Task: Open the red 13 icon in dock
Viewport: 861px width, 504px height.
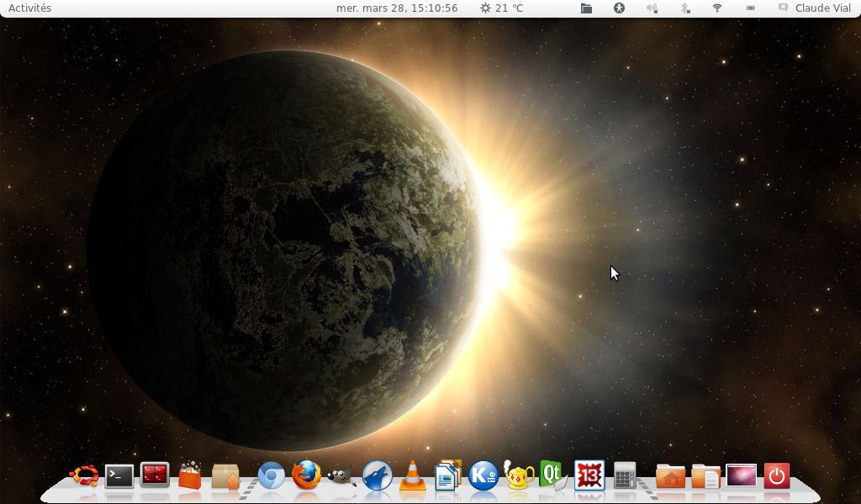Action: click(589, 475)
